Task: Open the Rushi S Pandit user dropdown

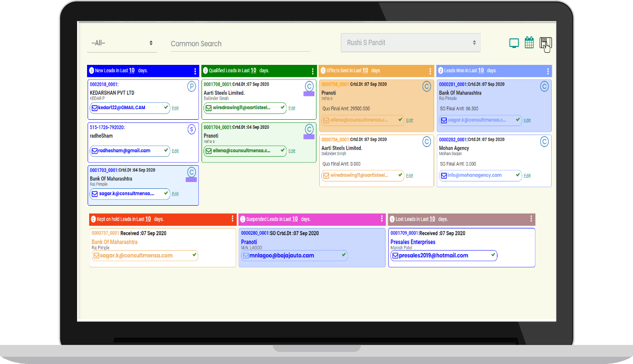Action: [x=410, y=43]
